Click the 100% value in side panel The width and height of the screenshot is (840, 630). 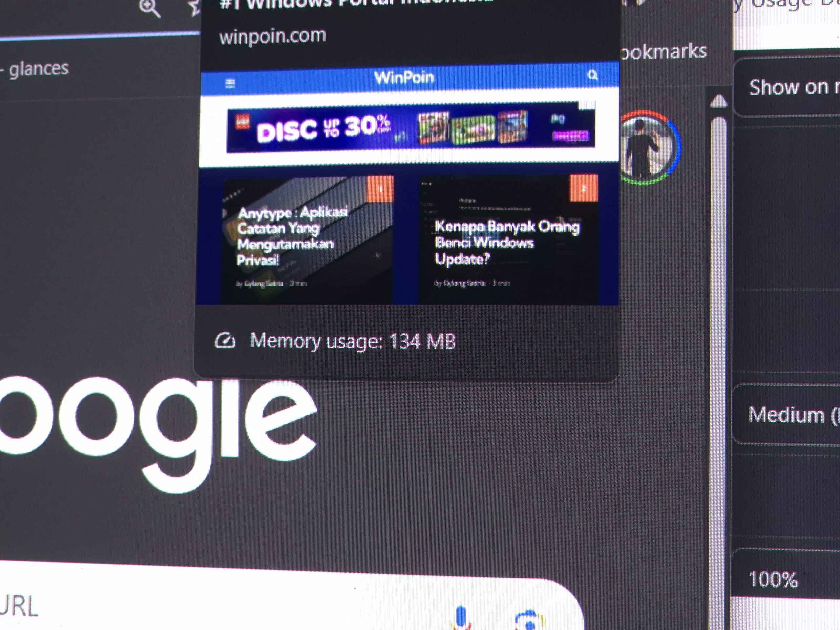[x=773, y=579]
